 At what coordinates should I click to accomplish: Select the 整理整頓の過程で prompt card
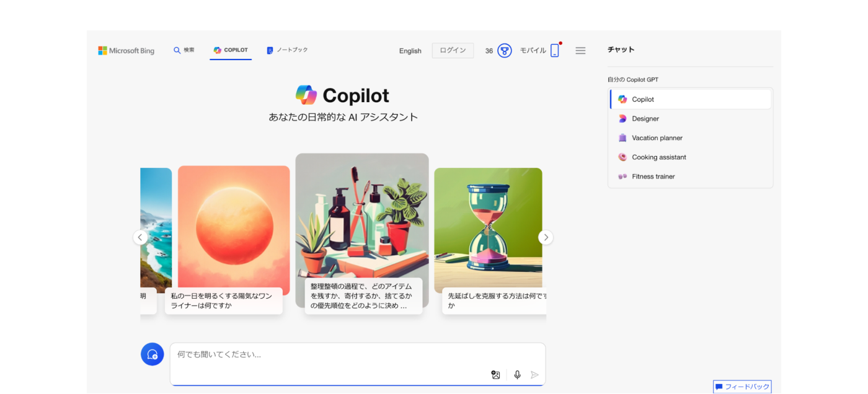pos(363,296)
